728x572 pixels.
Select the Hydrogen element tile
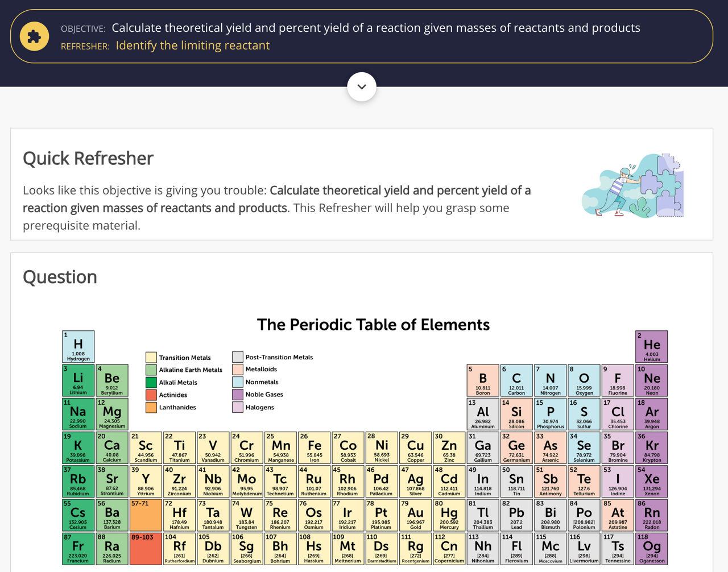pos(78,347)
